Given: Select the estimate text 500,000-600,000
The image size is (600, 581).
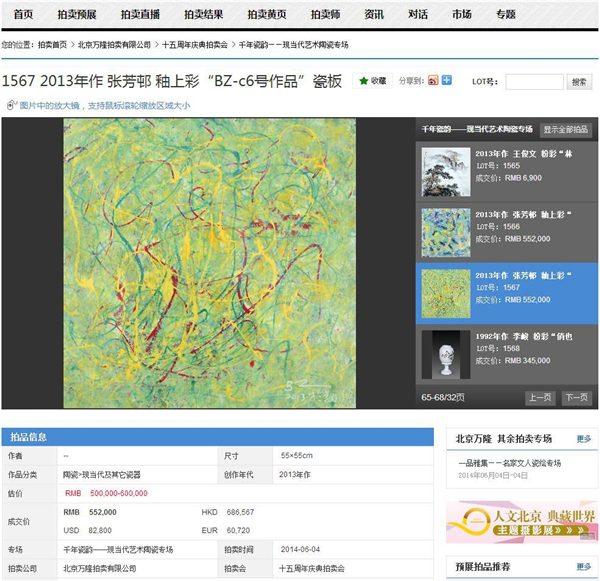Looking at the screenshot, I should coord(119,493).
